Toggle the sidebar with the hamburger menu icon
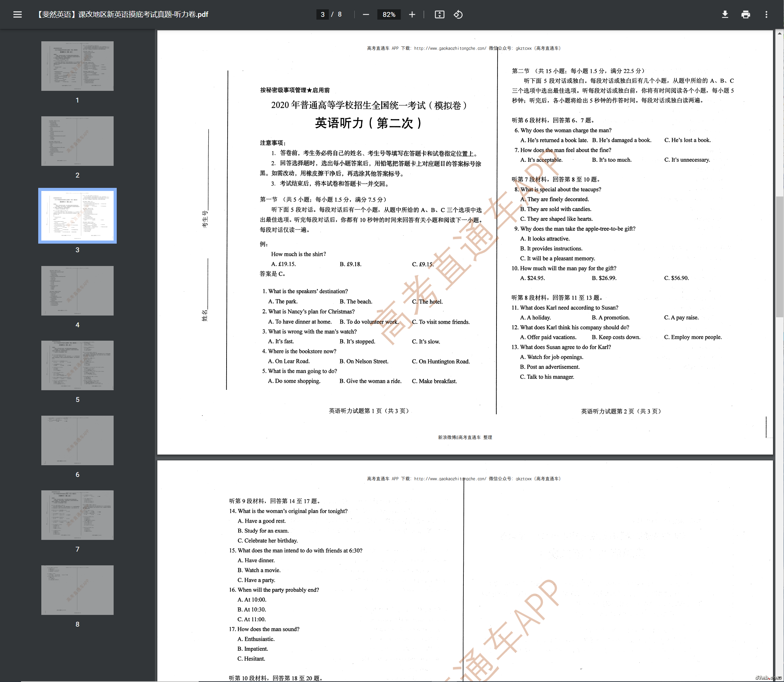The height and width of the screenshot is (682, 784). point(18,14)
